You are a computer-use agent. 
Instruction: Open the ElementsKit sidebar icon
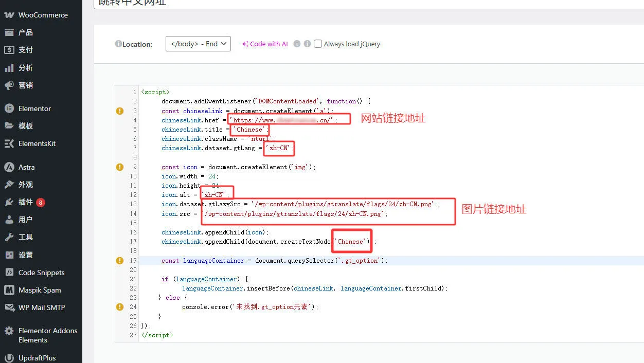[9, 144]
